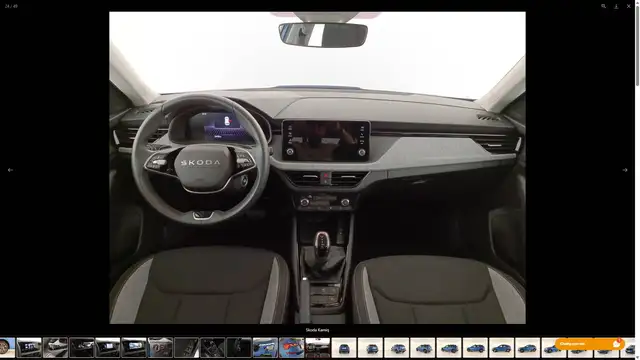This screenshot has width=640, height=360.
Task: Click the 'Skoda Kamiq' caption text
Action: coord(318,330)
